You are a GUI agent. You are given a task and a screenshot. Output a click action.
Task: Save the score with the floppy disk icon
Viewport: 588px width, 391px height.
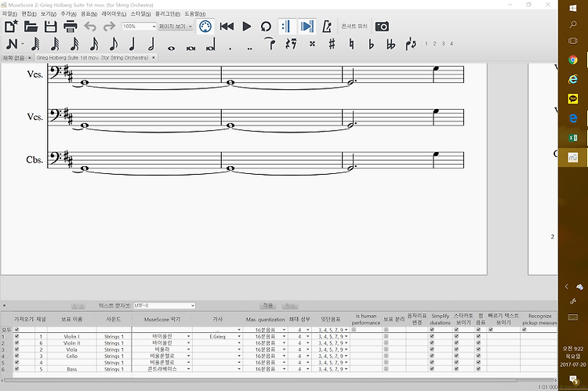(50, 26)
